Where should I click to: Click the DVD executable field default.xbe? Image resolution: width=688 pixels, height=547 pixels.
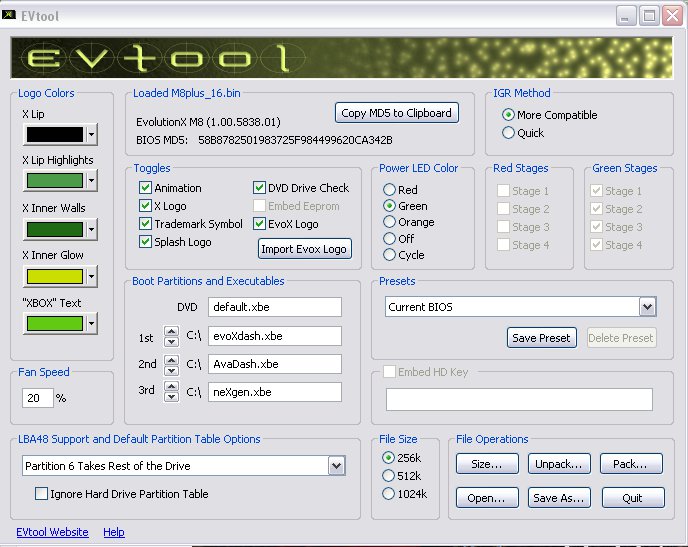point(275,307)
